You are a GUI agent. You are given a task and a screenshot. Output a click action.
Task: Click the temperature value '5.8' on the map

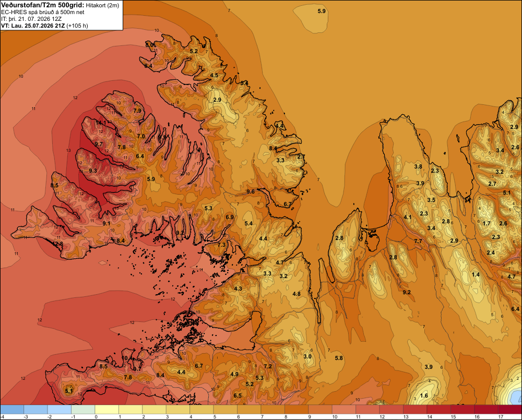click(339, 358)
